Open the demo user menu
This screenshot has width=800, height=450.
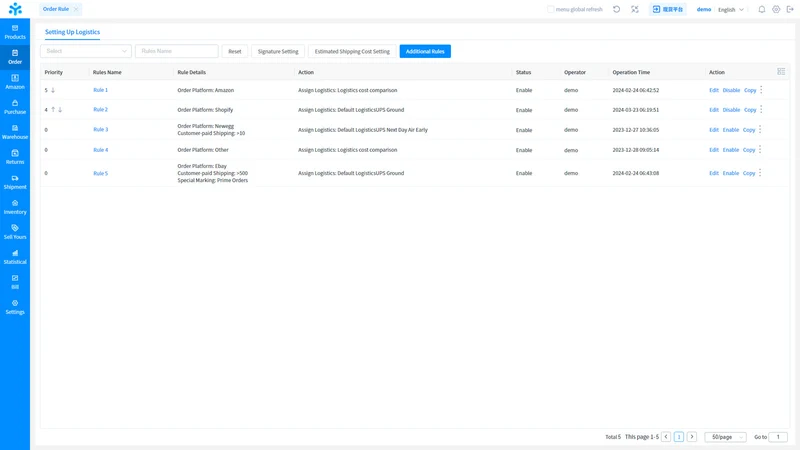click(x=704, y=9)
